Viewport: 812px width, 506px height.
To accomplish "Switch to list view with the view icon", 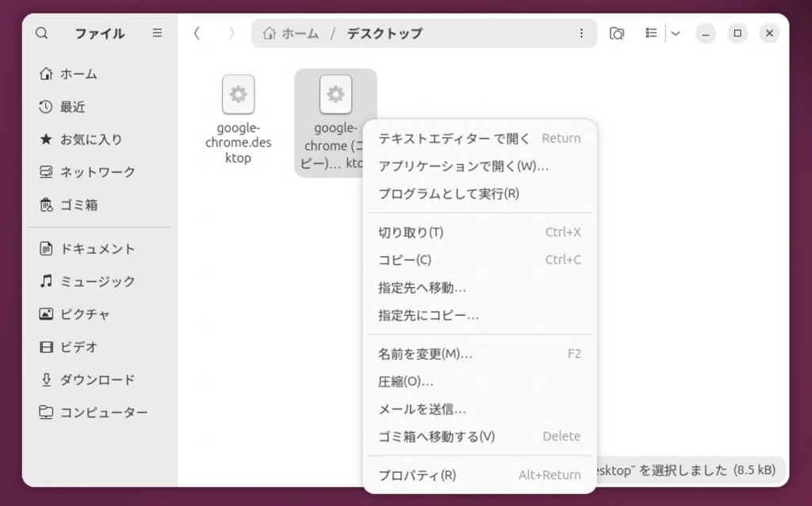I will point(651,33).
